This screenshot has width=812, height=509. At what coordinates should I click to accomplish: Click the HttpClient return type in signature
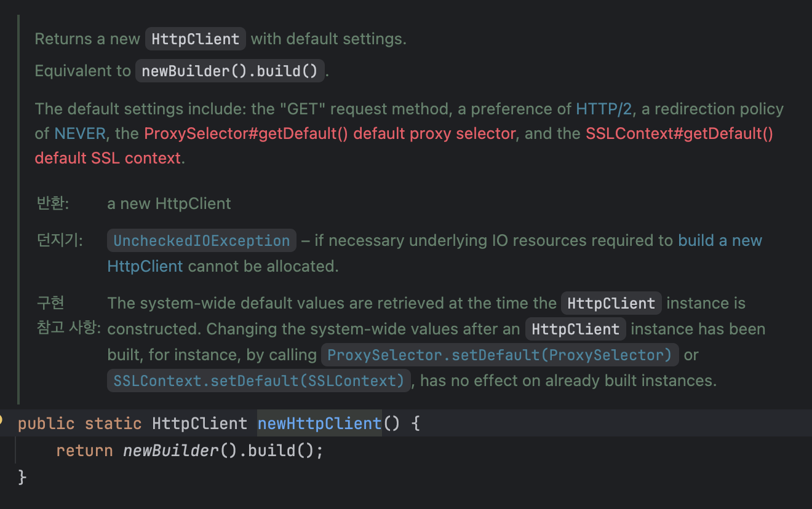click(x=199, y=424)
